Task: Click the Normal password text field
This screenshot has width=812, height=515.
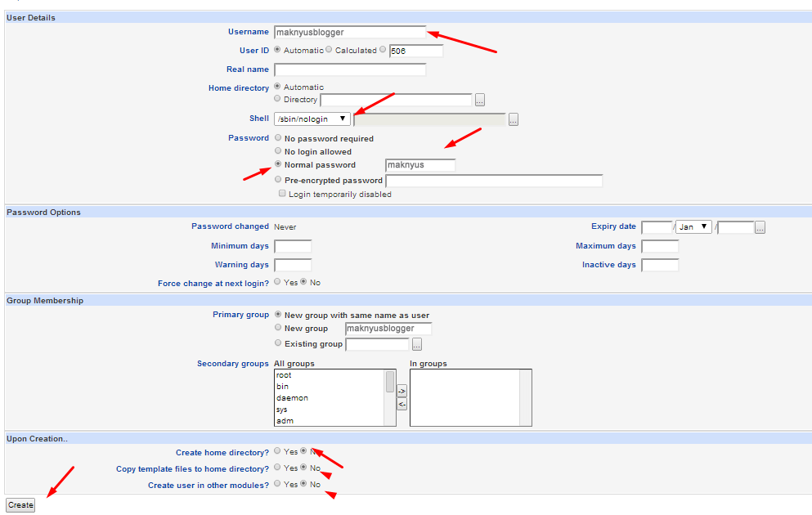Action: pyautogui.click(x=420, y=165)
